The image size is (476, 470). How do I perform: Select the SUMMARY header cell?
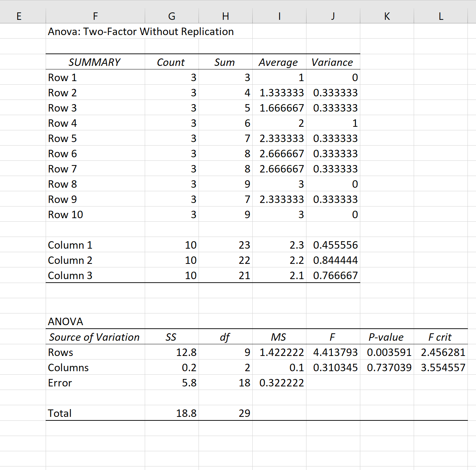[x=95, y=62]
